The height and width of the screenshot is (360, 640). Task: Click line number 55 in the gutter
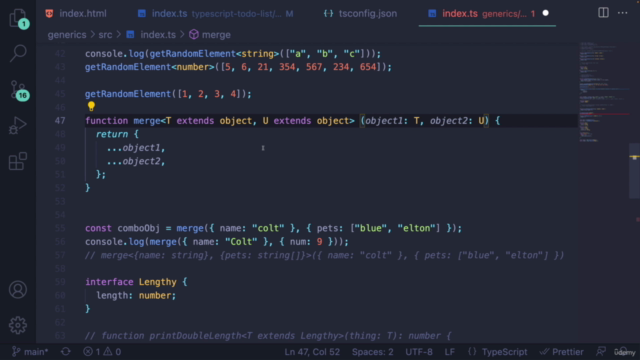pos(60,228)
